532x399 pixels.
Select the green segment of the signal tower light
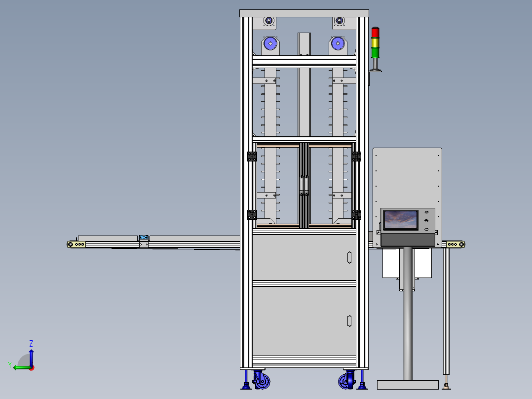pyautogui.click(x=375, y=53)
